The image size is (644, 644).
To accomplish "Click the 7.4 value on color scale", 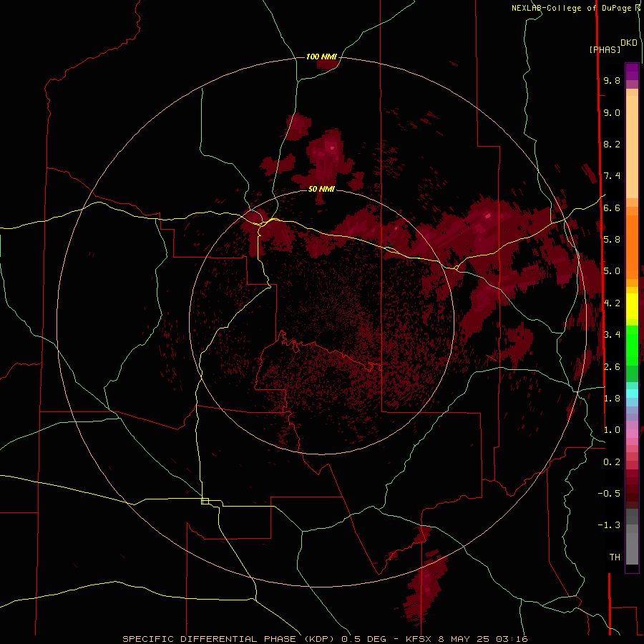I will pos(612,176).
